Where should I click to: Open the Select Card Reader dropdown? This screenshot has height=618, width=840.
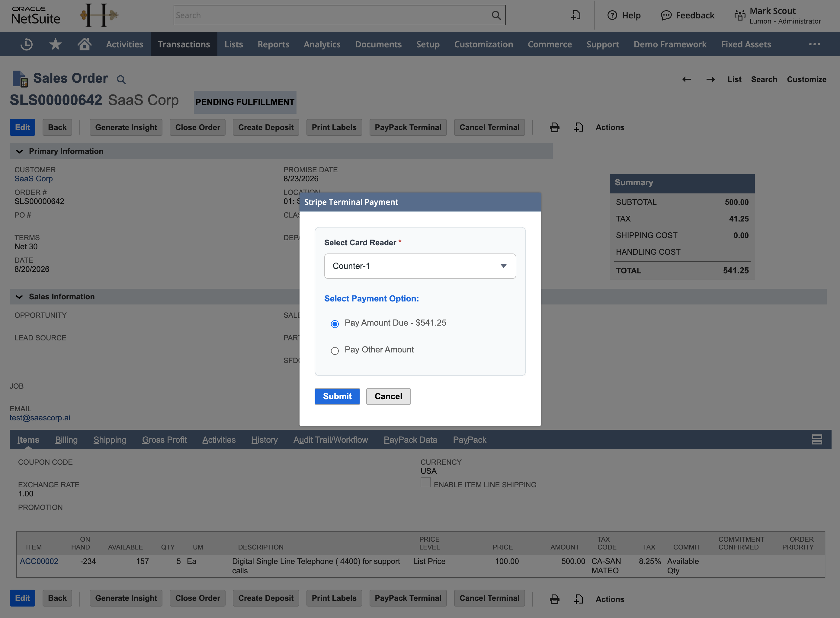tap(420, 266)
